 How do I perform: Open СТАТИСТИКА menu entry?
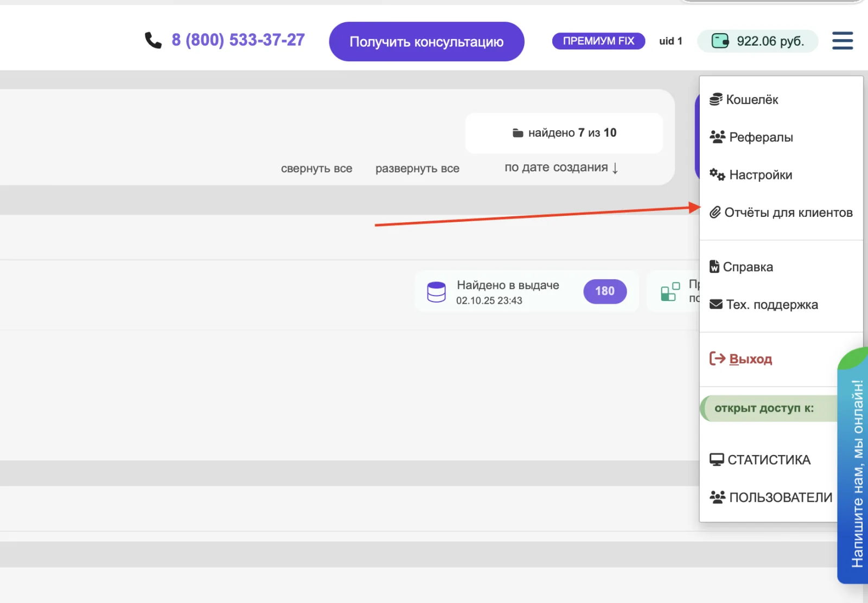[x=759, y=460]
